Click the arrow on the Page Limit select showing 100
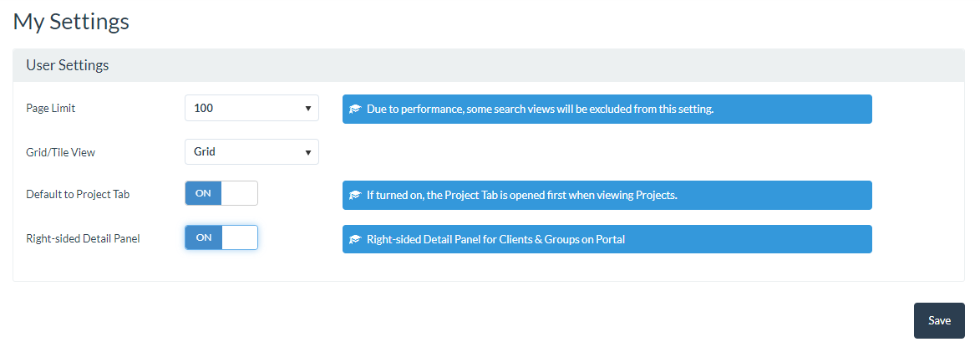 308,109
